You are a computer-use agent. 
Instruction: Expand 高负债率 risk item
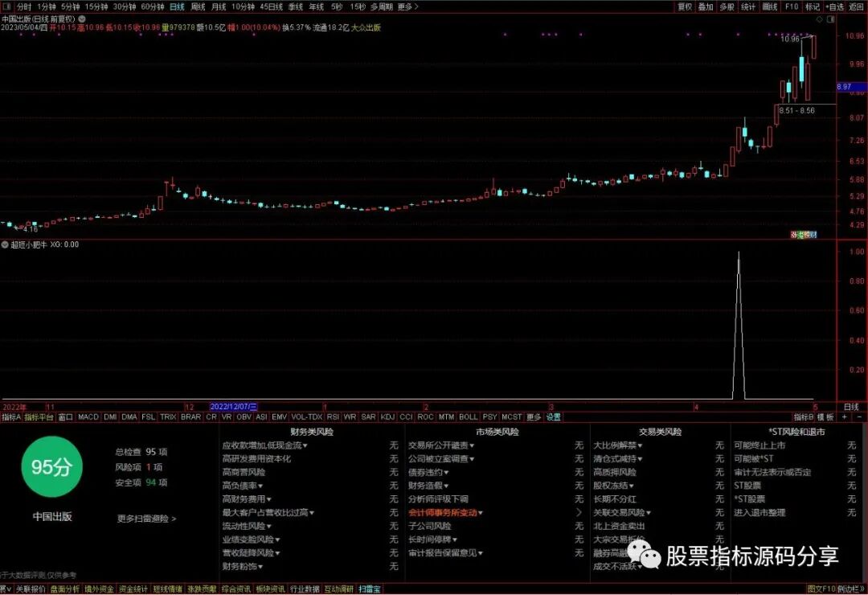243,486
